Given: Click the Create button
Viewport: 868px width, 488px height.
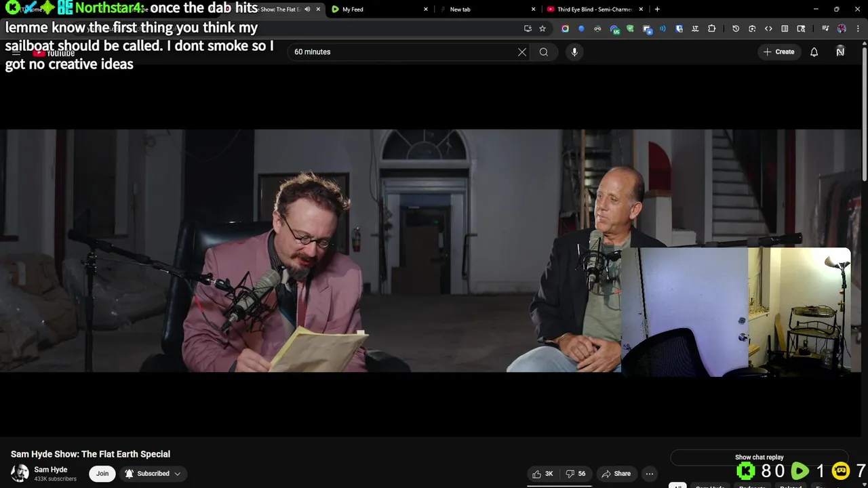Looking at the screenshot, I should click(778, 52).
